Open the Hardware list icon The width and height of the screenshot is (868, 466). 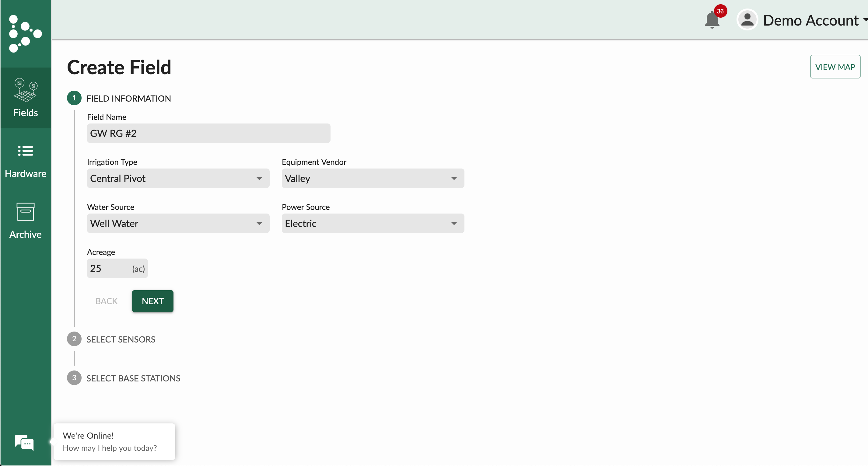[x=25, y=151]
